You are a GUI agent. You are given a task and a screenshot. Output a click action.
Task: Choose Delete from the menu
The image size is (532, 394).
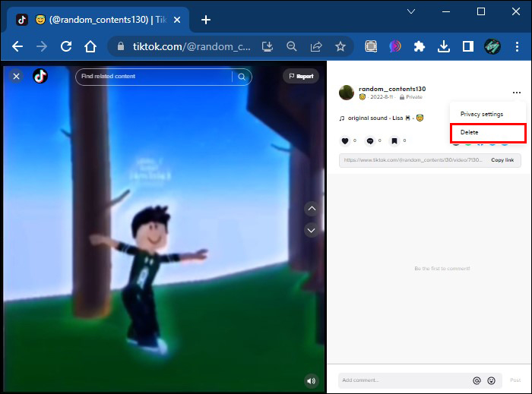[x=488, y=132]
